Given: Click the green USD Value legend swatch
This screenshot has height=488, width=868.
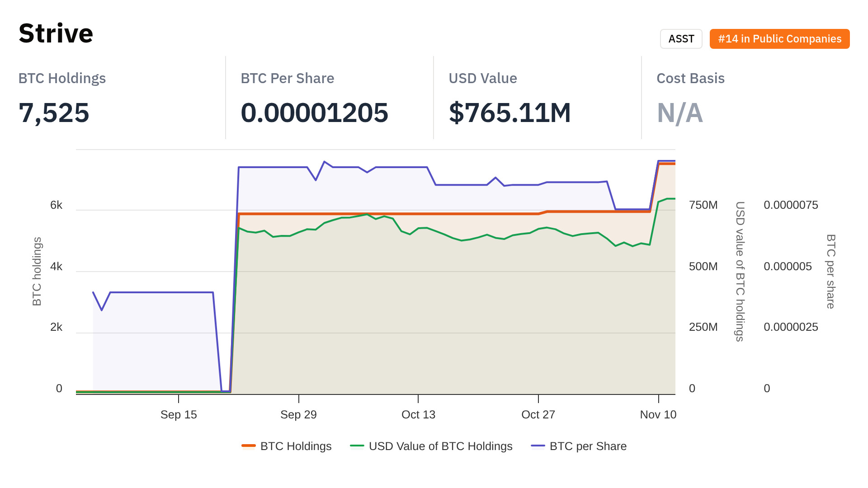Looking at the screenshot, I should (357, 446).
